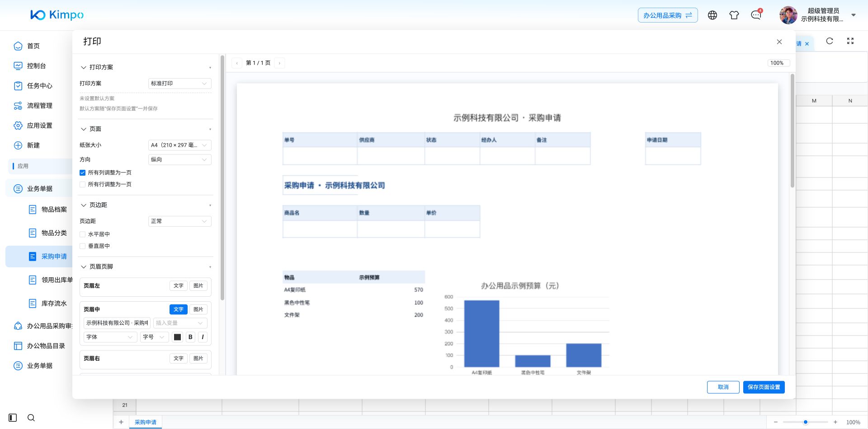Screen dimensions: 868x429
Task: Adjust the zoom slider handle
Action: (806, 422)
